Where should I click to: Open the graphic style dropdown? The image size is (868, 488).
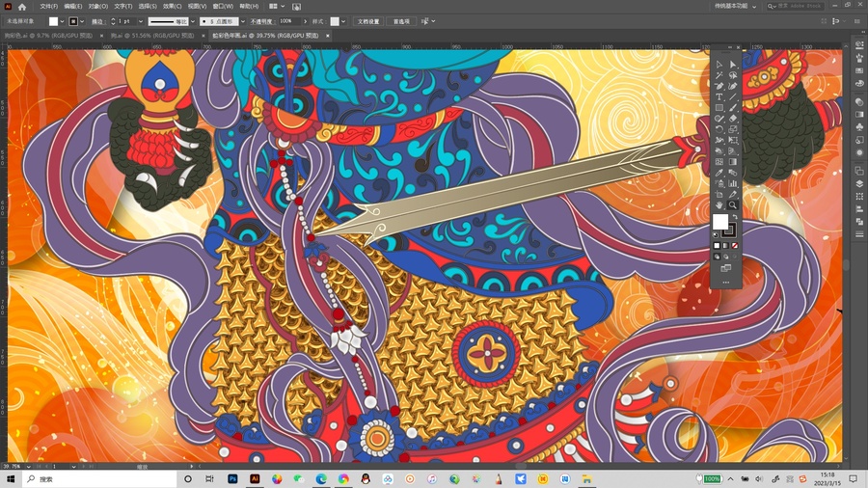pyautogui.click(x=343, y=21)
